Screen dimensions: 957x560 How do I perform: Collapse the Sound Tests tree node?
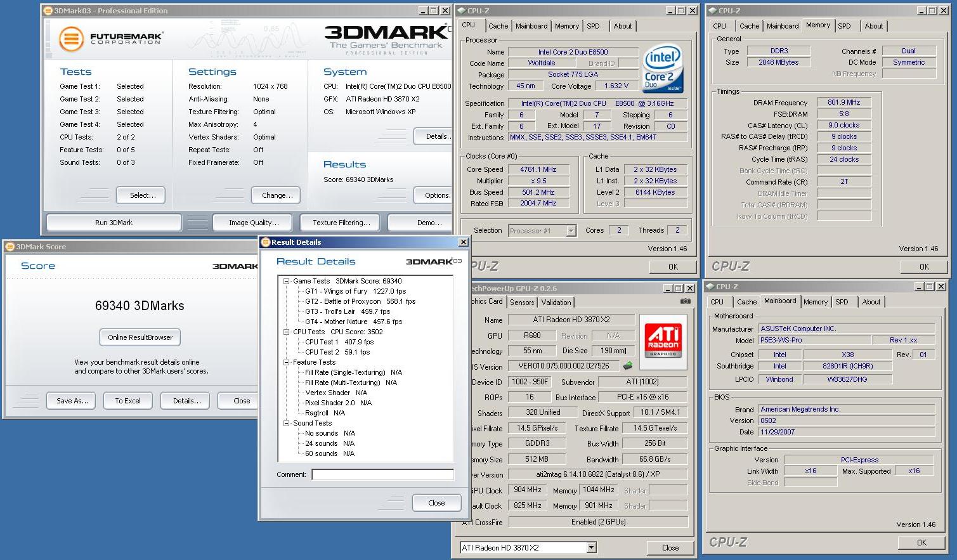(x=287, y=423)
